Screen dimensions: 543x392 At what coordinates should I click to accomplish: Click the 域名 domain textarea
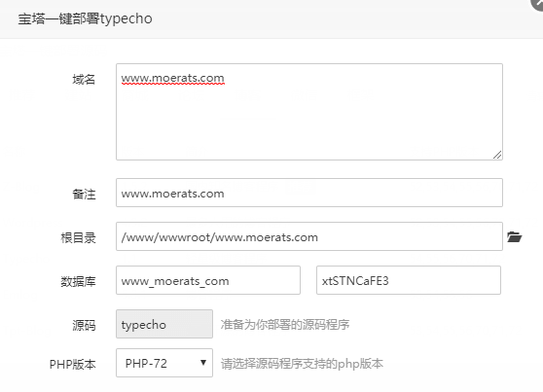tap(309, 112)
